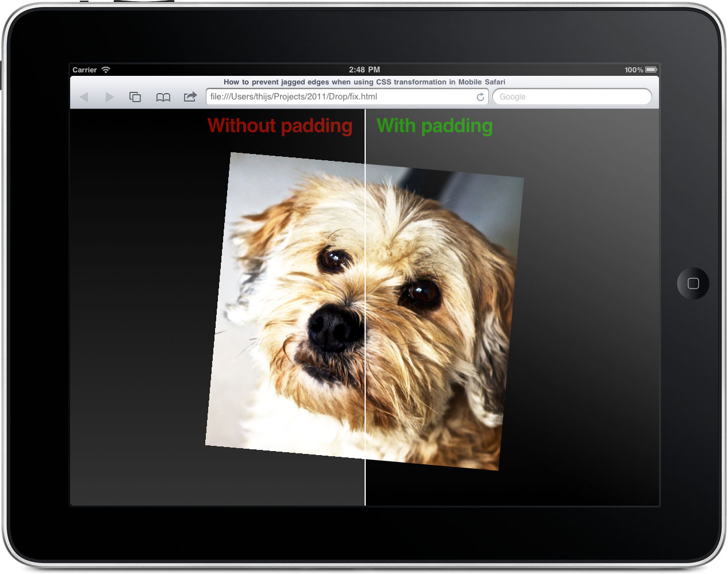728x574 pixels.
Task: Reload the fix.html page
Action: 481,97
